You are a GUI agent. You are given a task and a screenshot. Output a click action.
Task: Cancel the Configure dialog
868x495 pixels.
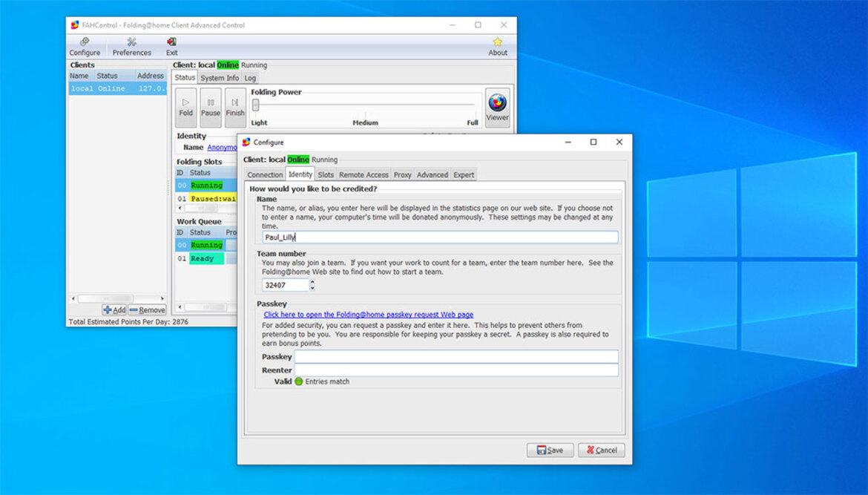pos(602,450)
